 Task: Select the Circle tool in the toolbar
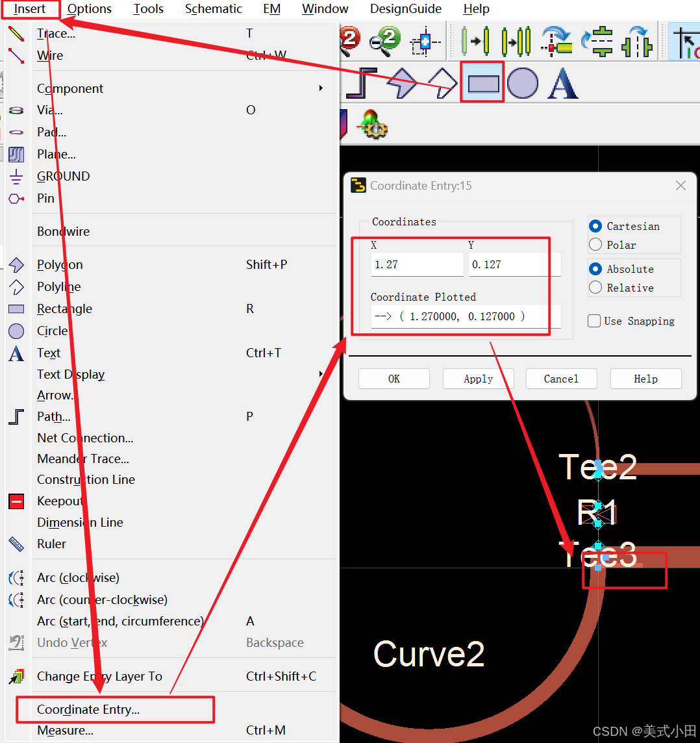click(x=522, y=83)
